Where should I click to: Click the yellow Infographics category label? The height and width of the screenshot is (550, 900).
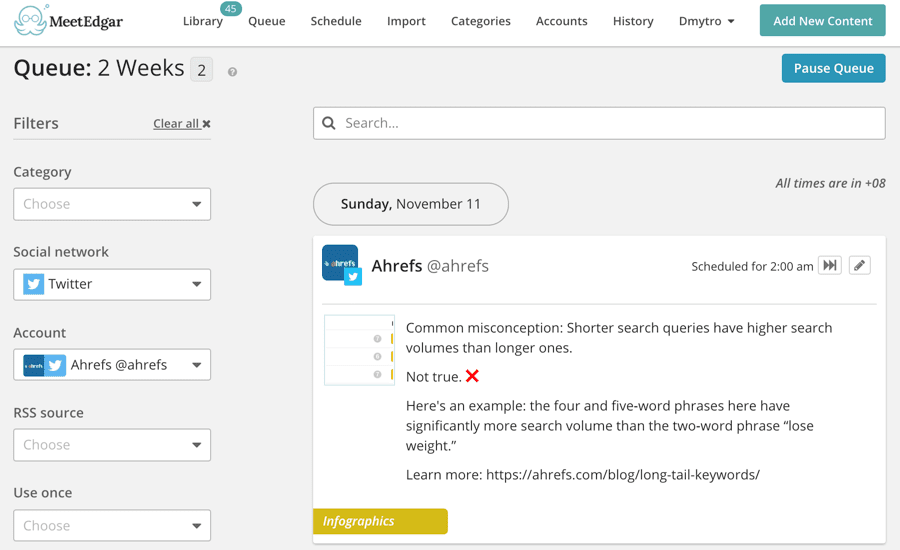point(380,521)
